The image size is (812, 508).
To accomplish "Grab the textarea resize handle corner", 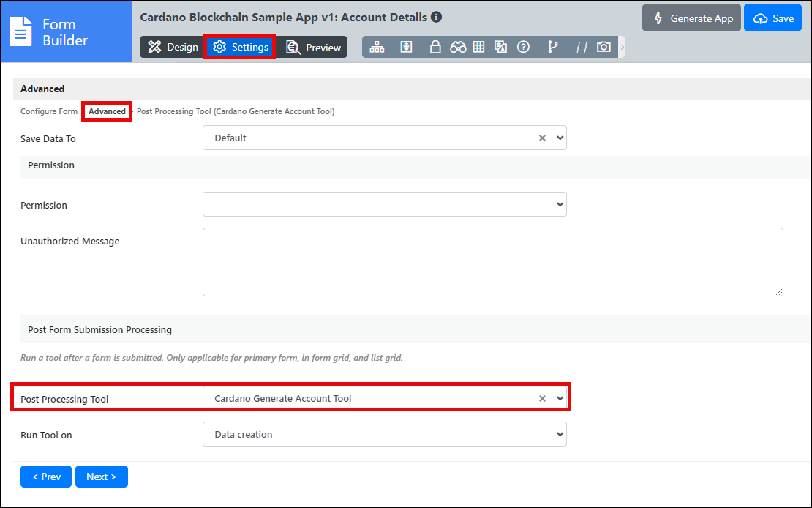I will 779,292.
